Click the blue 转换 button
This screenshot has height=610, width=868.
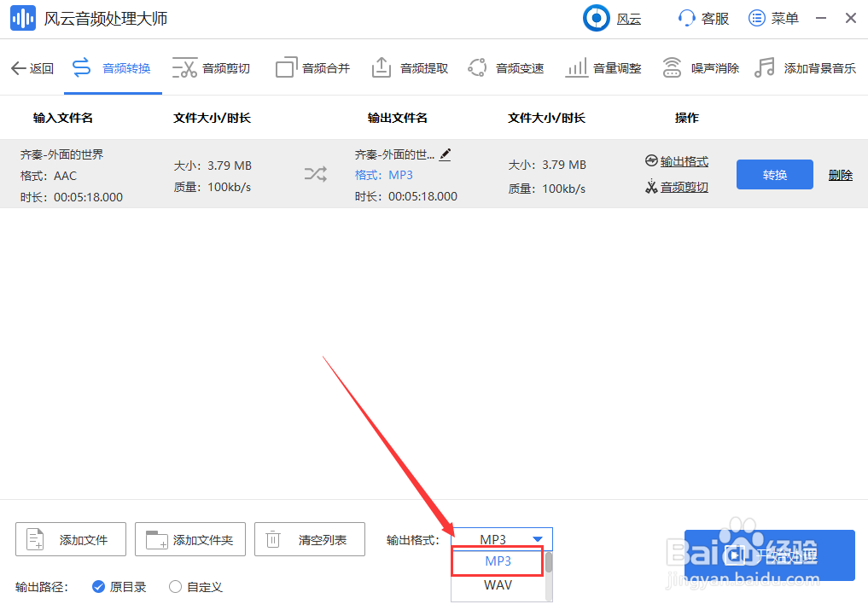point(774,175)
